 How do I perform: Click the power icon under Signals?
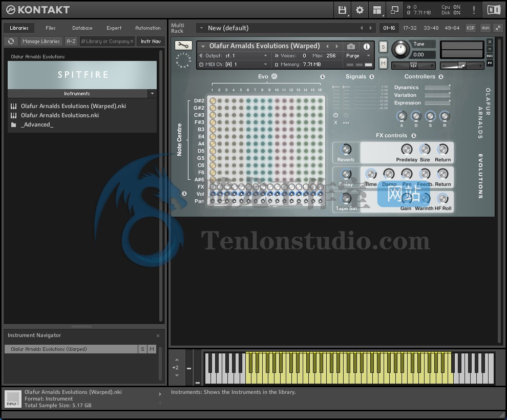335,115
